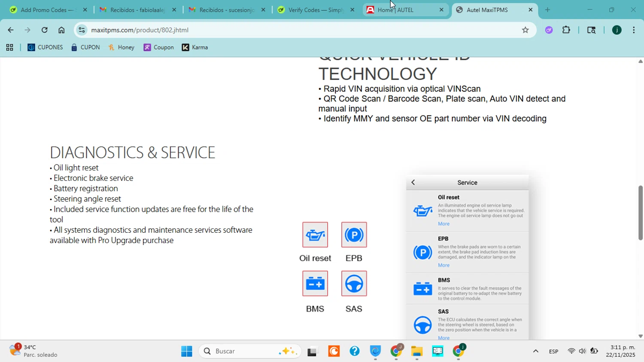This screenshot has height=362, width=644.
Task: Click the SAS steering wheel icon tile
Action: tap(354, 283)
